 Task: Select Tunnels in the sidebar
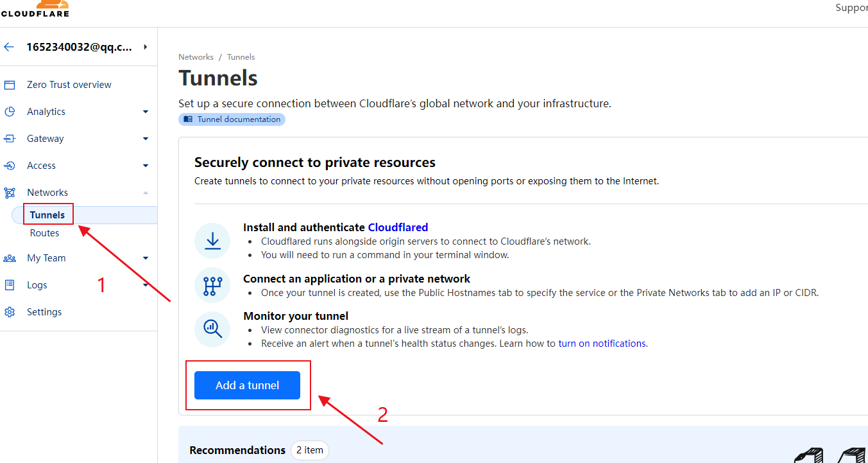(x=47, y=215)
